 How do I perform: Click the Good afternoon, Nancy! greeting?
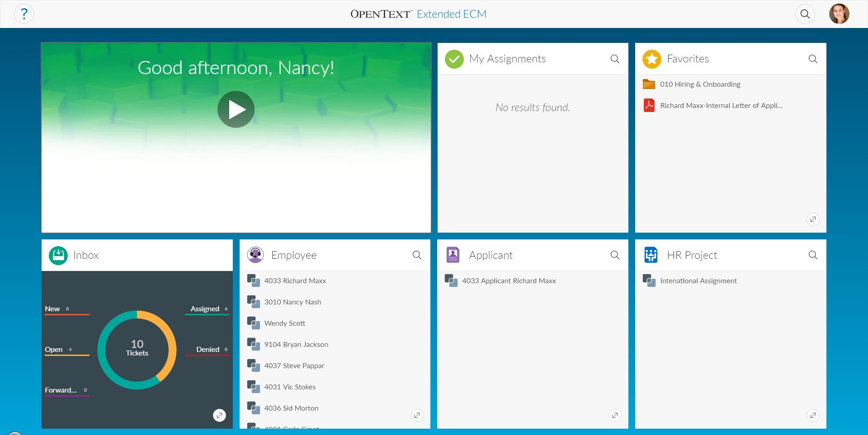236,68
